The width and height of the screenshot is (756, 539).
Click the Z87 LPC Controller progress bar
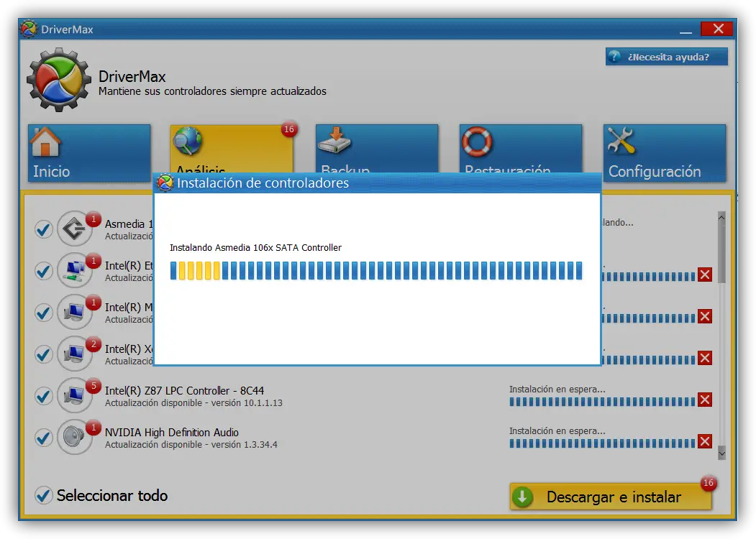coord(602,402)
